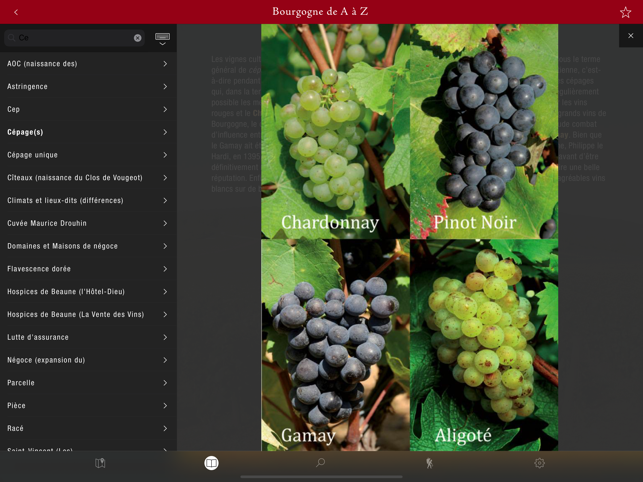Screen dimensions: 643x482
Task: Tap the Chardonnay grape photo
Action: point(335,131)
